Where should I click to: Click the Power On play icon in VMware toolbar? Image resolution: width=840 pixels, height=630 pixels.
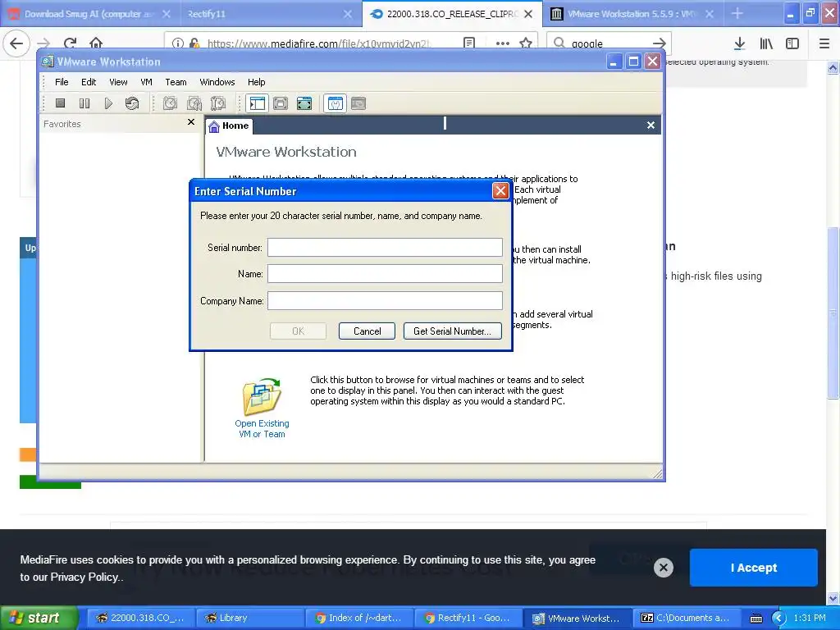coord(108,103)
